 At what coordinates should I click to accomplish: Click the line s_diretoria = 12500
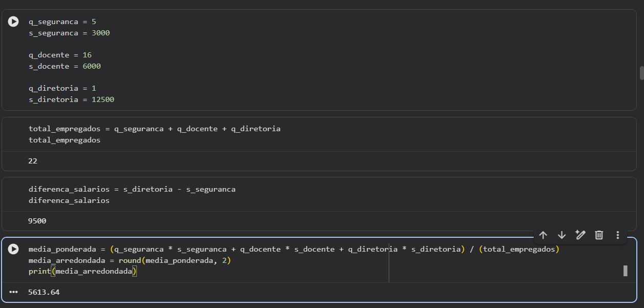pos(71,99)
